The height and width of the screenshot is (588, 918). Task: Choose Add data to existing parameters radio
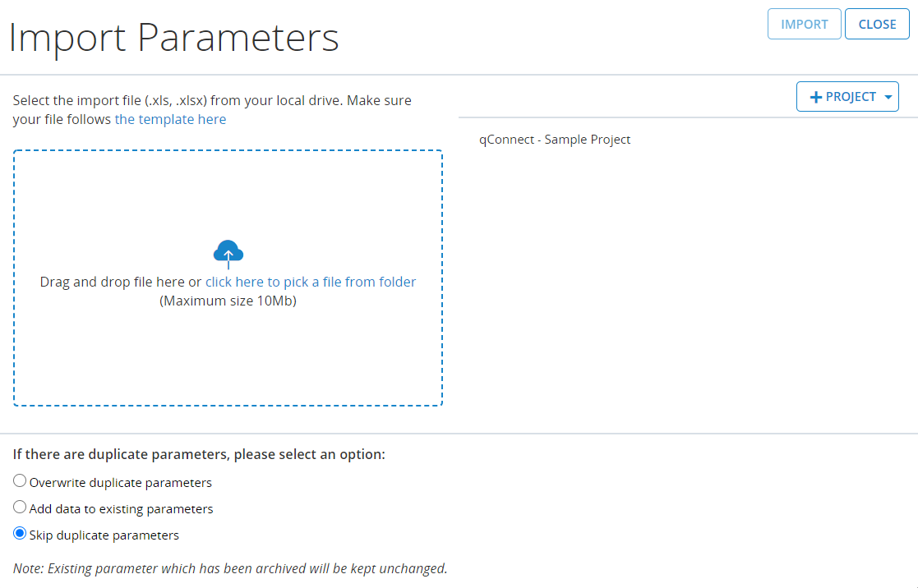click(20, 508)
